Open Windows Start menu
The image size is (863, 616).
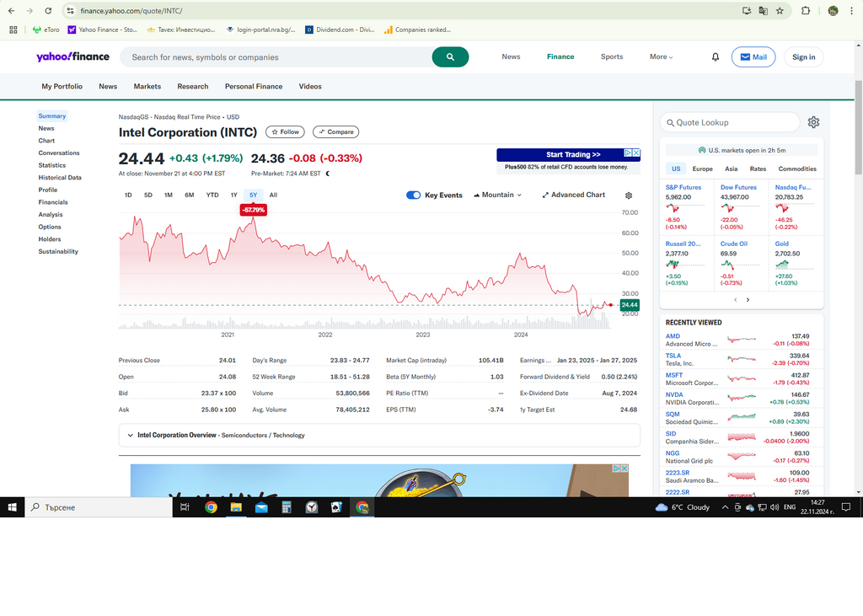coord(13,507)
